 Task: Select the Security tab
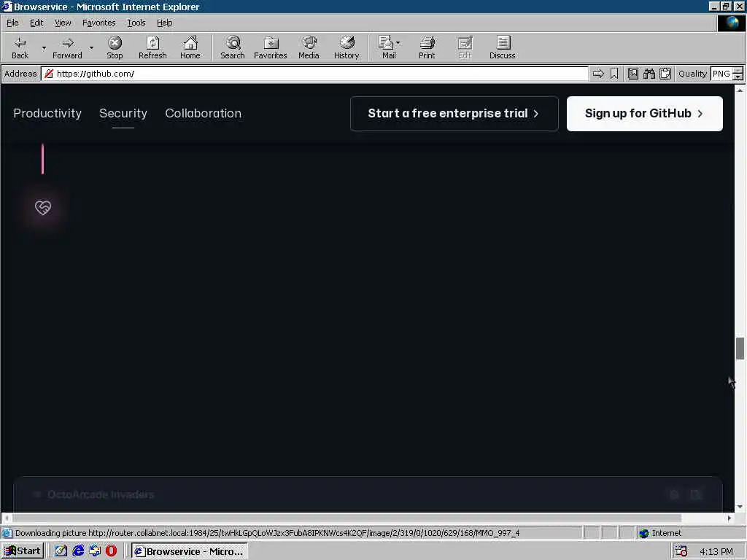[123, 113]
